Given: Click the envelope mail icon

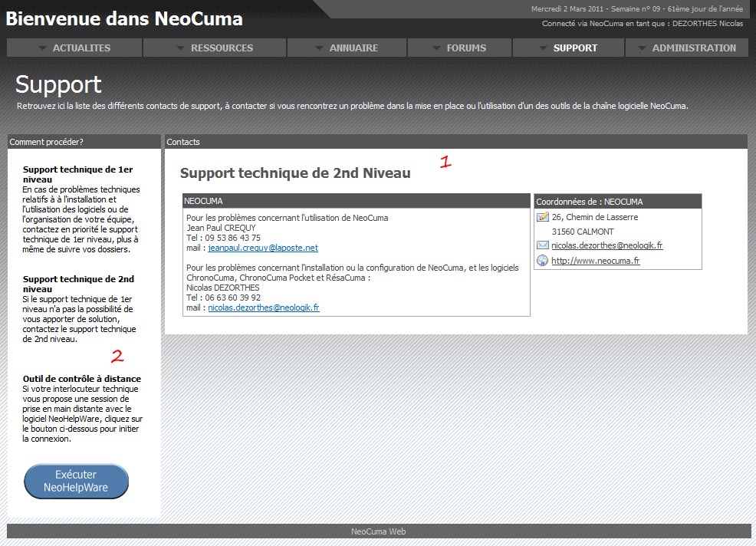Looking at the screenshot, I should [x=543, y=245].
